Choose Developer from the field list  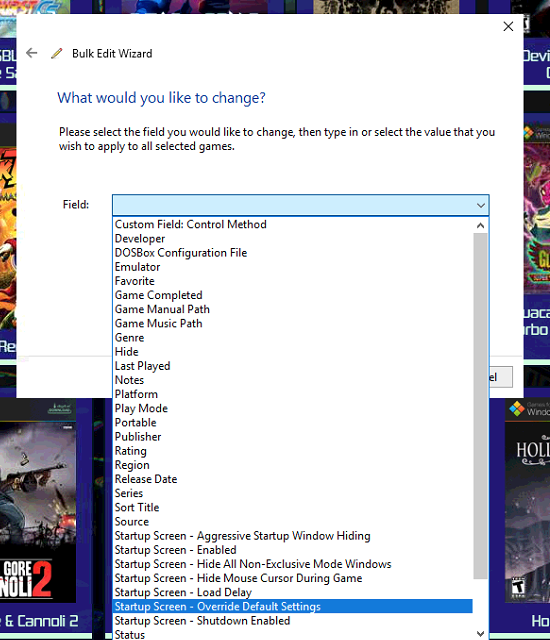coord(293,239)
